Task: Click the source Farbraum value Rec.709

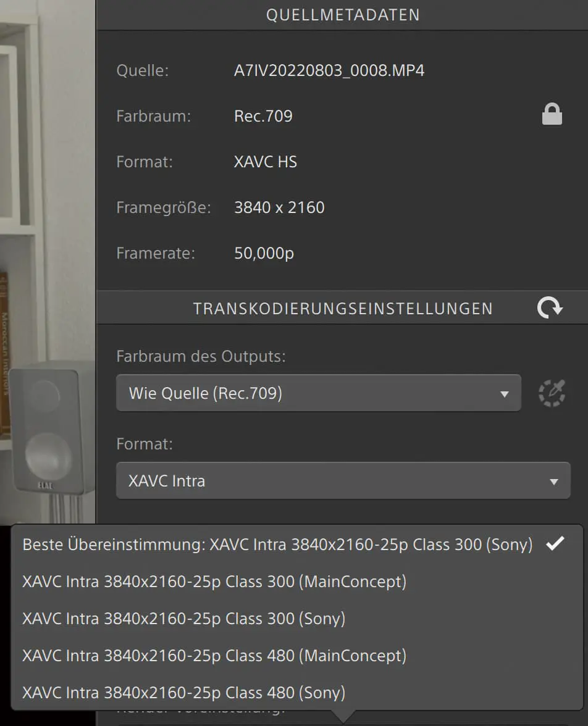Action: pyautogui.click(x=263, y=116)
